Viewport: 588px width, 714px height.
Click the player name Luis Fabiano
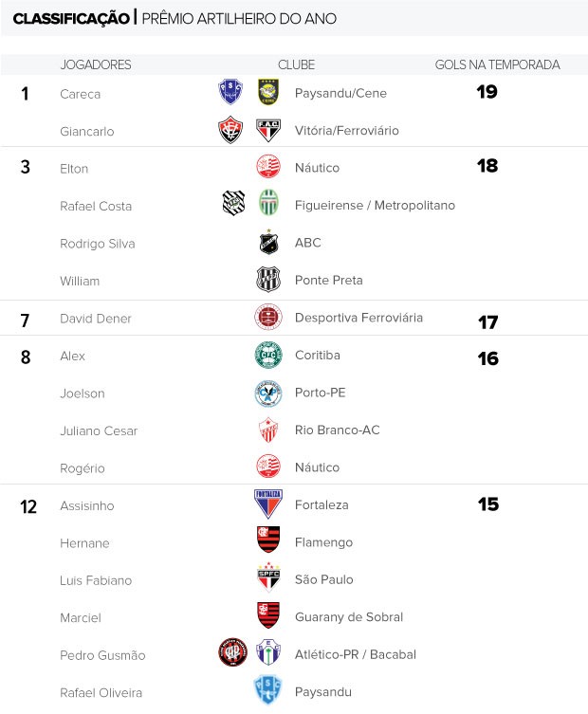point(96,580)
